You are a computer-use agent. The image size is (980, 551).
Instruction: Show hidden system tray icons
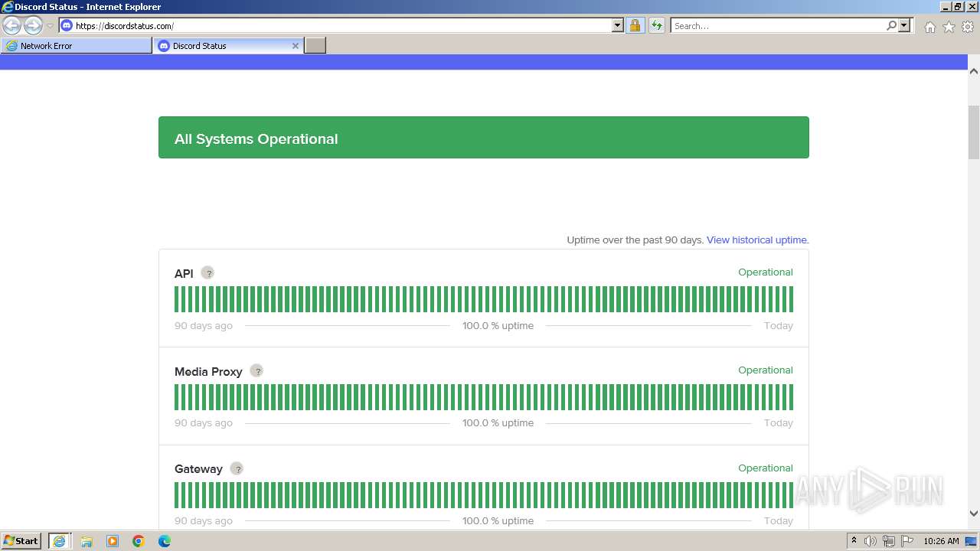pos(854,541)
